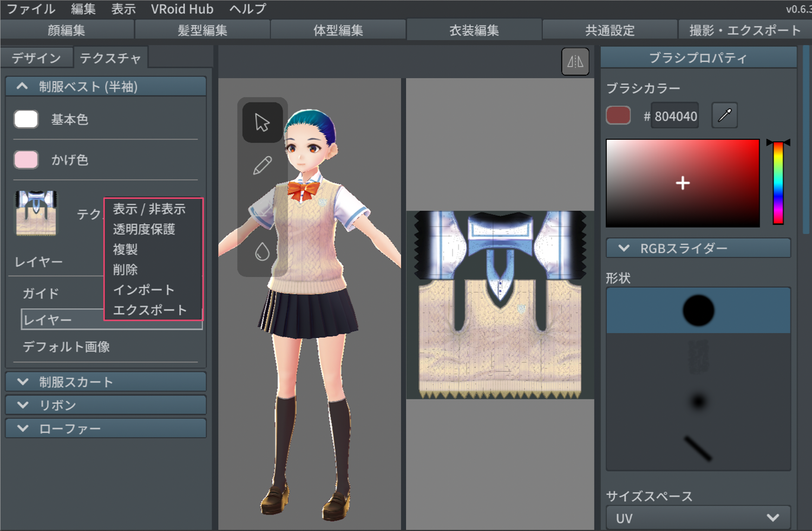Open the VRoid Hub menu
Image resolution: width=812 pixels, height=531 pixels.
pos(182,9)
